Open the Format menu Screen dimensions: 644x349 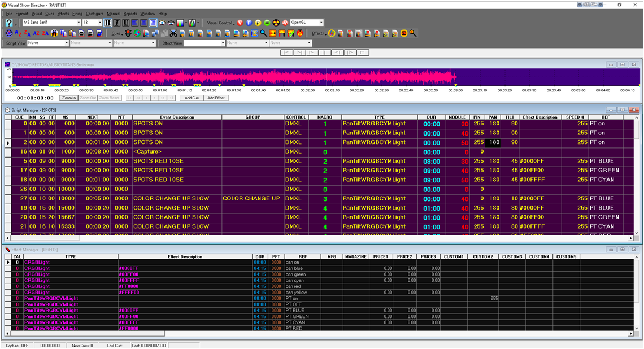click(x=22, y=14)
